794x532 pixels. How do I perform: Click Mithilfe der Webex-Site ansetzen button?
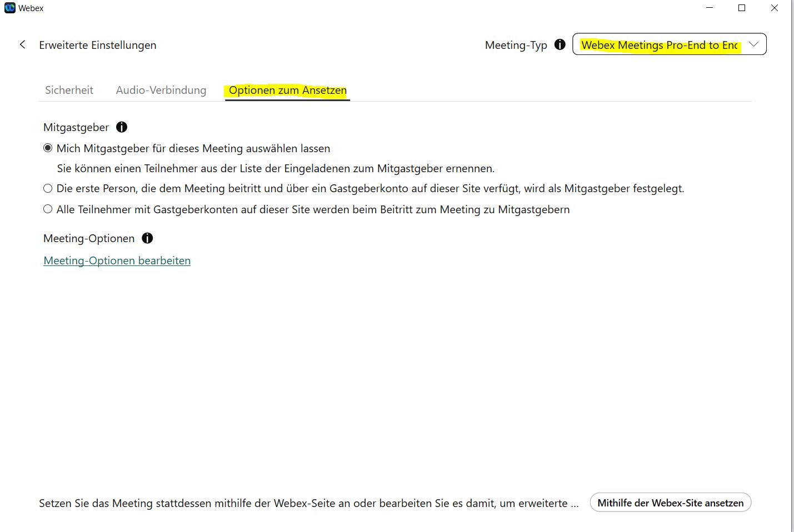(x=671, y=503)
